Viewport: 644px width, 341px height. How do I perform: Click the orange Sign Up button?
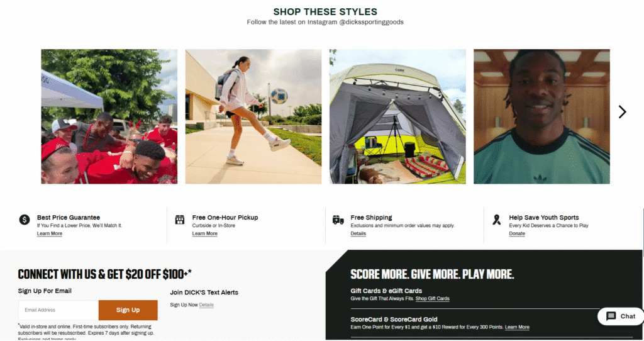128,310
